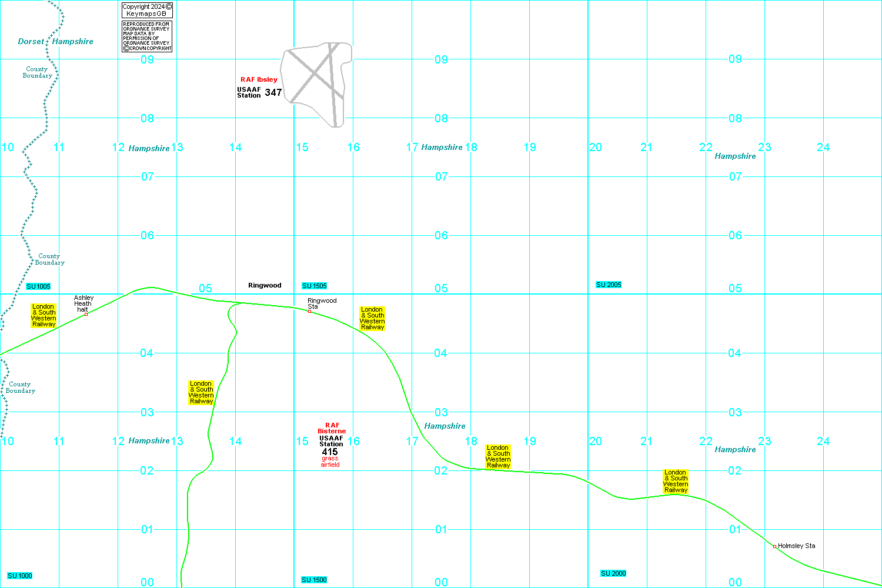The height and width of the screenshot is (588, 882).
Task: Go to the SU 1000 grid tile label
Action: click(20, 576)
